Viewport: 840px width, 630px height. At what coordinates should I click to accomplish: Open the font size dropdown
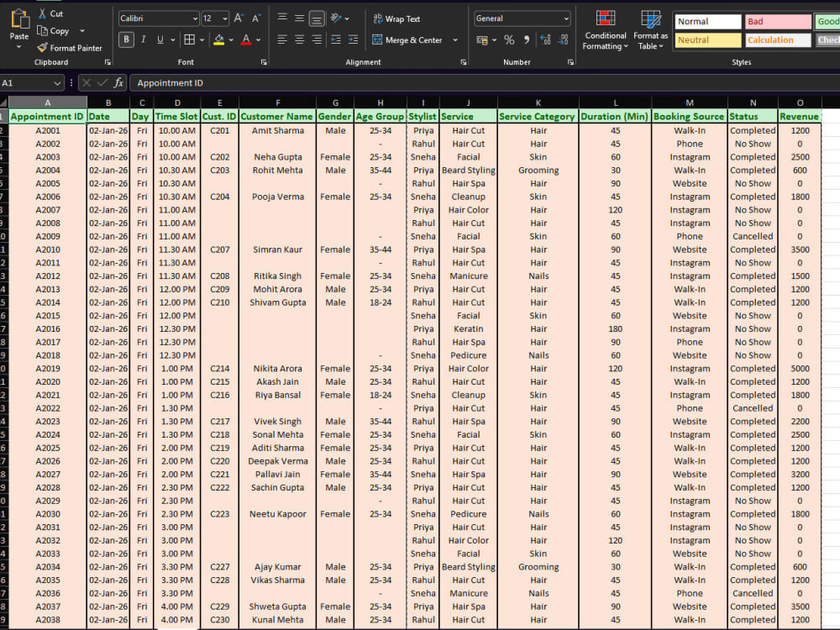[225, 18]
